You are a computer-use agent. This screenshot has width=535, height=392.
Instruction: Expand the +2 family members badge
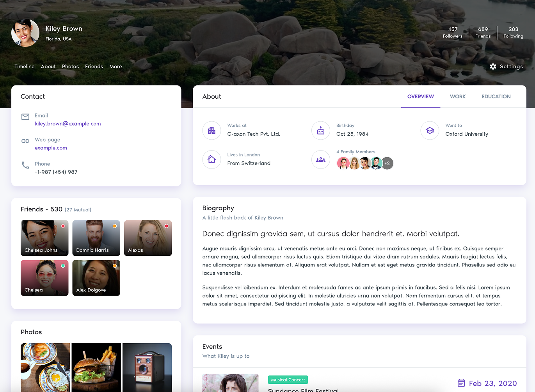pyautogui.click(x=387, y=163)
